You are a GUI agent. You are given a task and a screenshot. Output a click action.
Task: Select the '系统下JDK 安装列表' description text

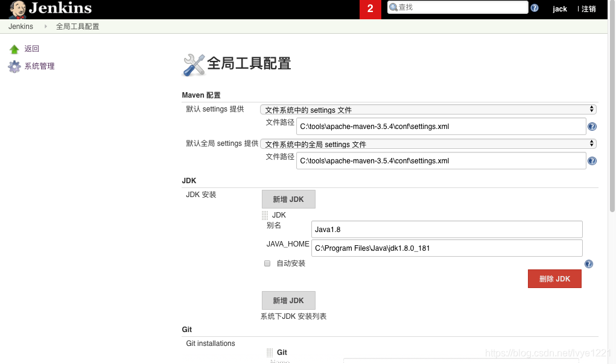pyautogui.click(x=293, y=316)
